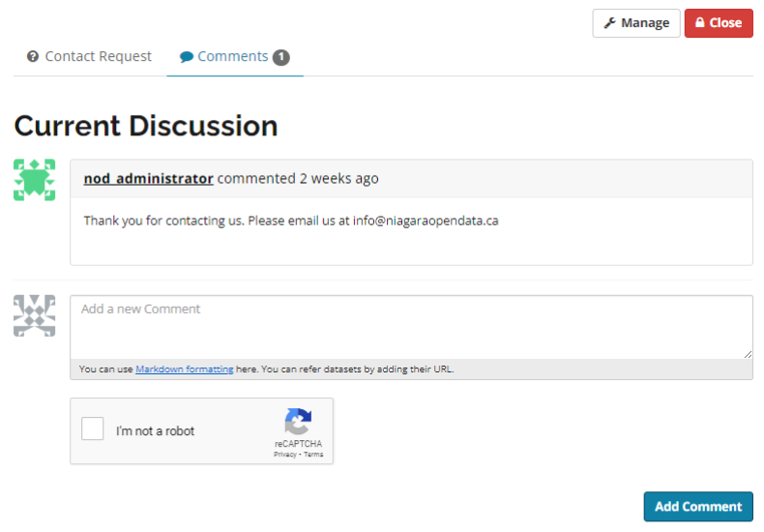Image resolution: width=764 pixels, height=532 pixels.
Task: Click the comments count badge
Action: pyautogui.click(x=281, y=57)
